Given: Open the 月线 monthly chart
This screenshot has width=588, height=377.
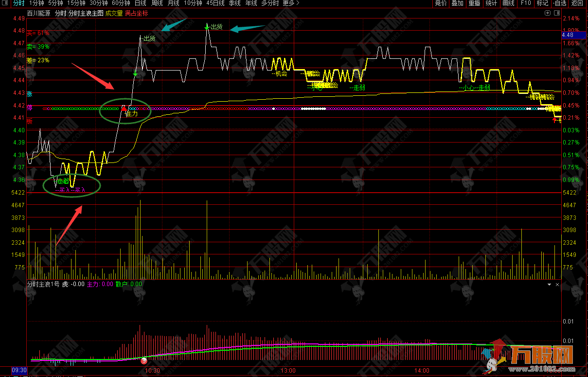Looking at the screenshot, I should click(x=173, y=3).
